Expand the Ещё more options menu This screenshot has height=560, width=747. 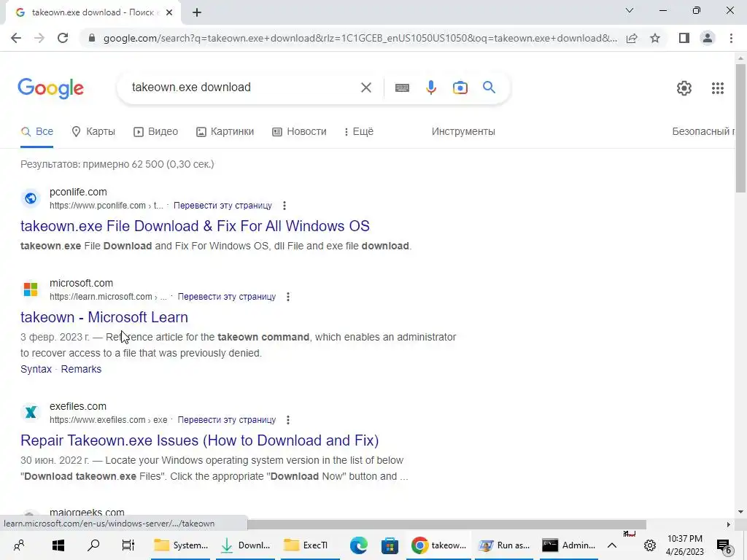[x=359, y=131]
